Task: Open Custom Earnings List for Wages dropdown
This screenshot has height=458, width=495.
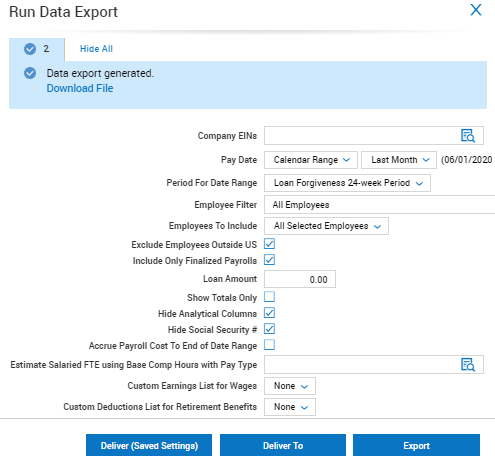Action: point(290,386)
